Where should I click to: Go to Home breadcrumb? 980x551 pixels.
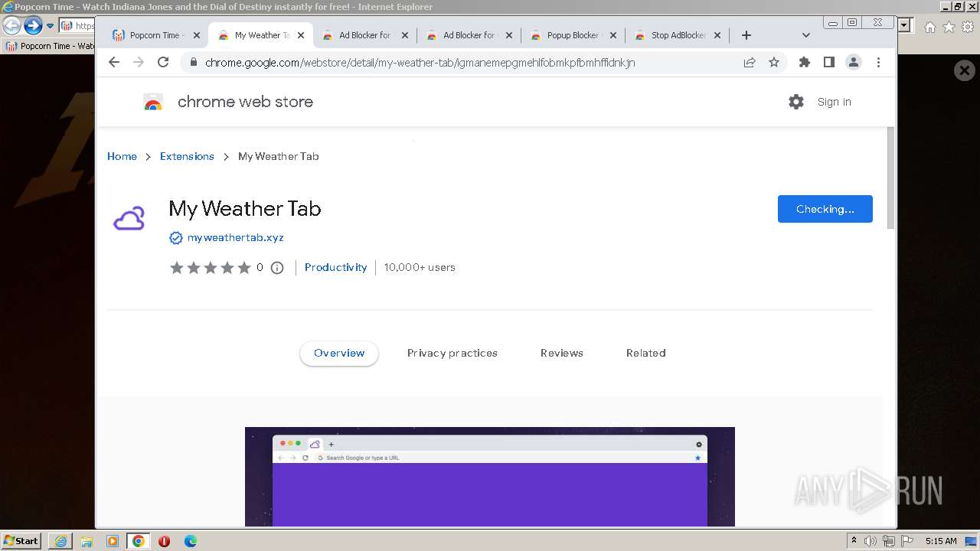click(122, 156)
